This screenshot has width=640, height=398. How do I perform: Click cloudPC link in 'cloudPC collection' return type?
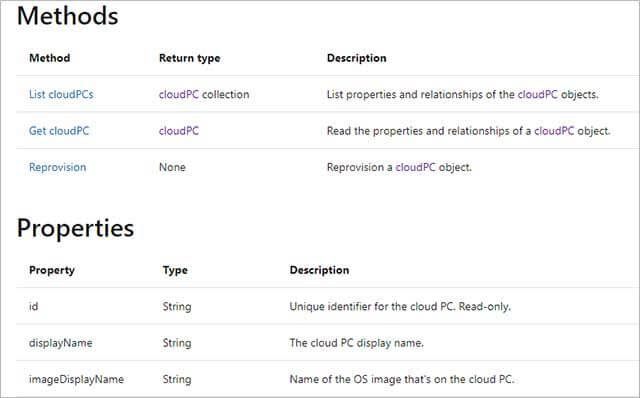coord(179,94)
